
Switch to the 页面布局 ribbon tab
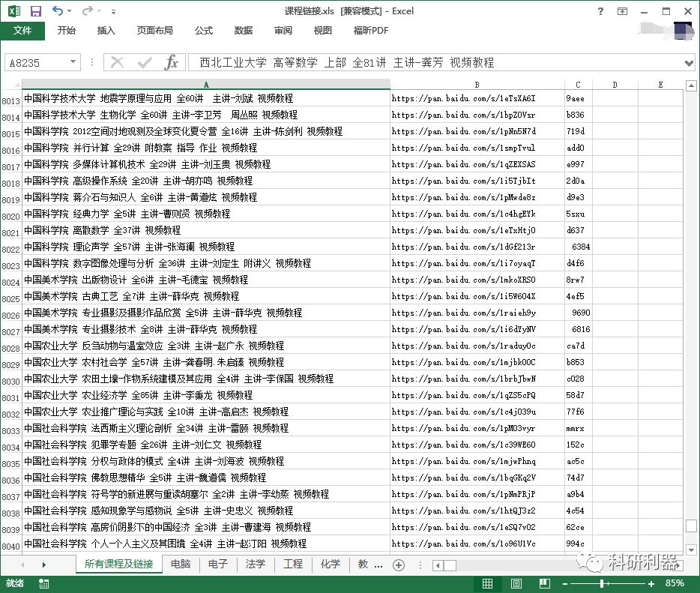[x=154, y=31]
